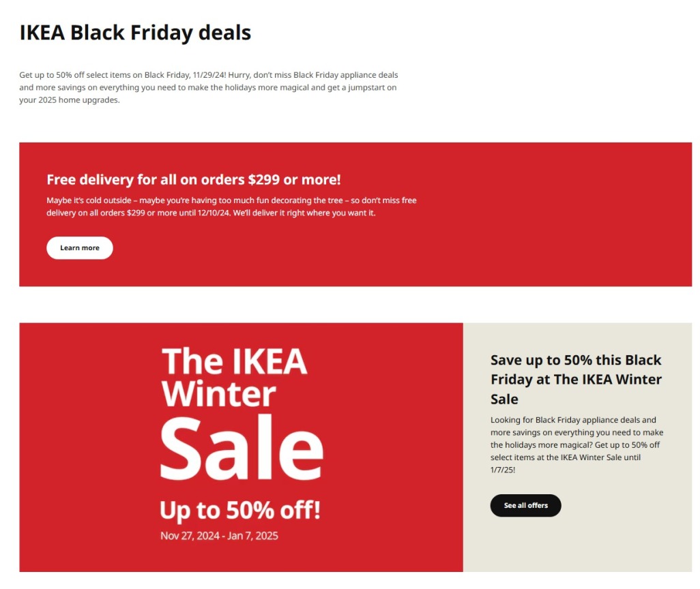
Task: Click the See all offers button
Action: coord(525,505)
